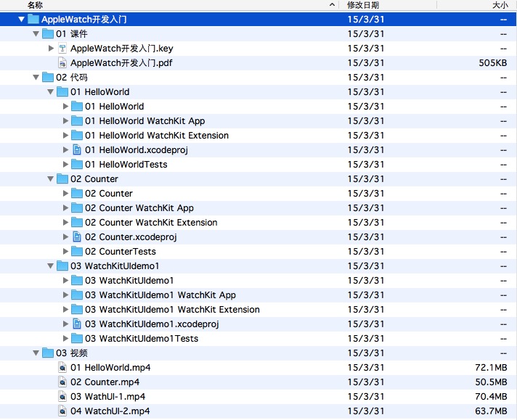Screen dimensions: 517x420
Task: Select the 03 WathUI-1.mp4 file name
Action: point(107,396)
